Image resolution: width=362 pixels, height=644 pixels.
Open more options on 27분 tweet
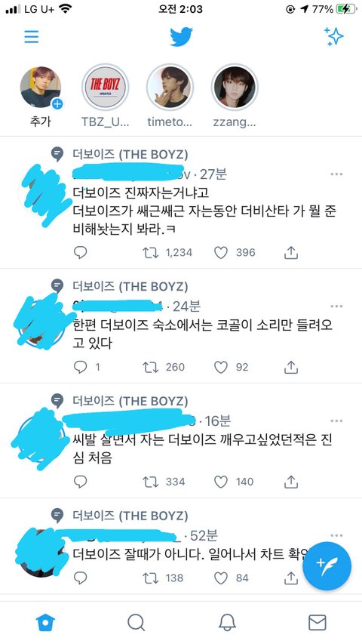336,174
